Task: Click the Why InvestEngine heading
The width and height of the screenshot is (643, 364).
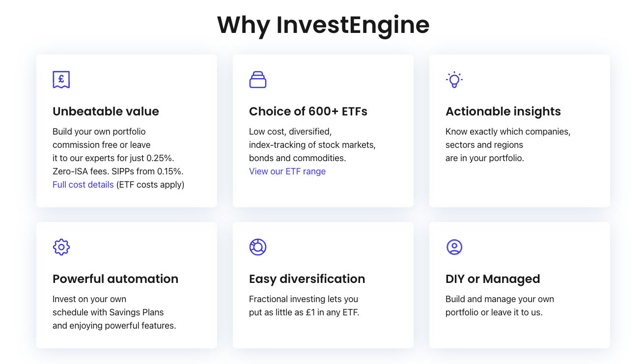Action: coord(323,25)
